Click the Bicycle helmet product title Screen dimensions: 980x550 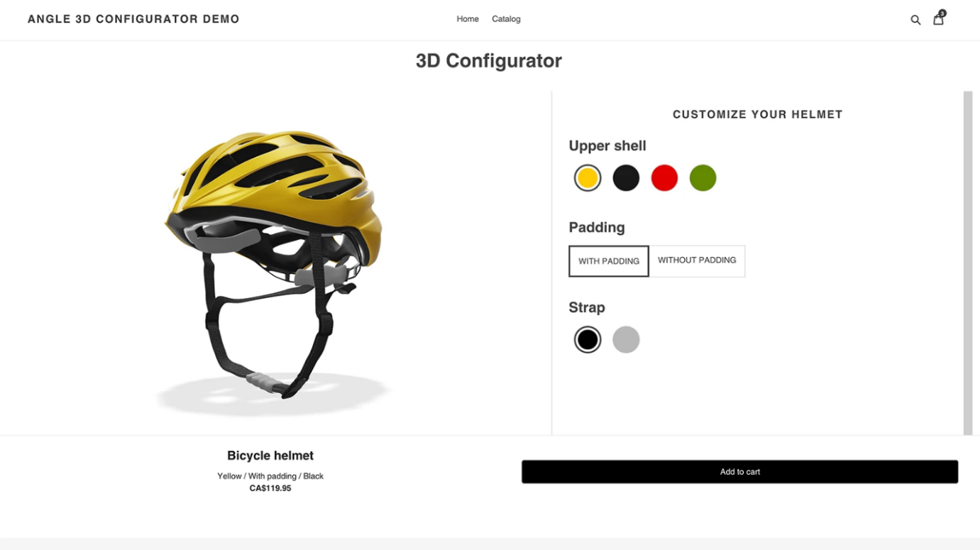click(x=270, y=456)
